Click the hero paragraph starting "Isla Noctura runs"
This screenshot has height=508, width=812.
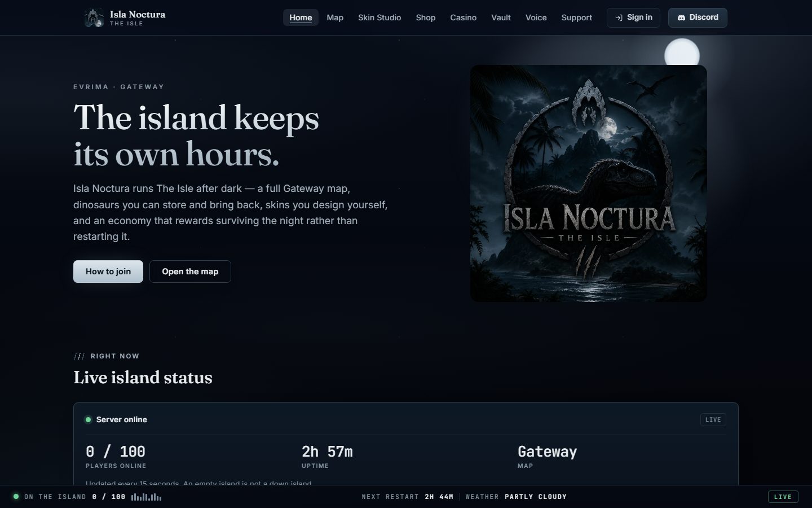click(x=231, y=212)
